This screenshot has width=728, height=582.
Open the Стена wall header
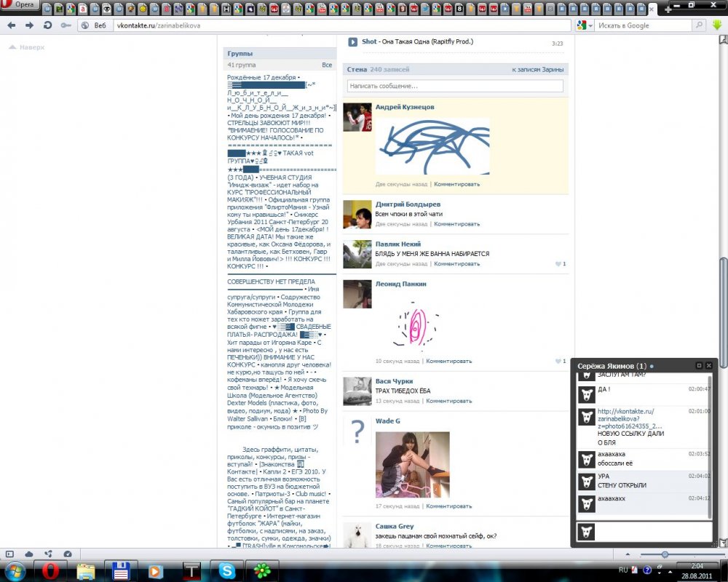[357, 69]
